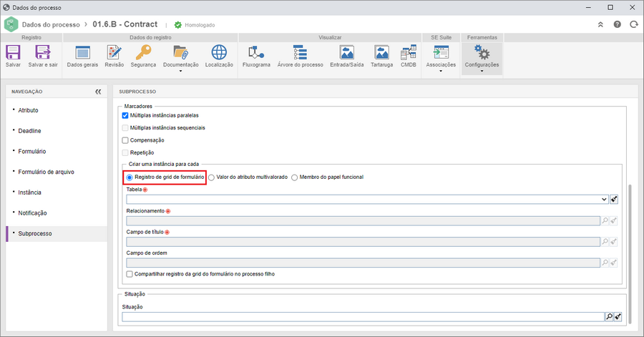Click the 01.6.B - Contract title
The height and width of the screenshot is (337, 644).
(125, 24)
